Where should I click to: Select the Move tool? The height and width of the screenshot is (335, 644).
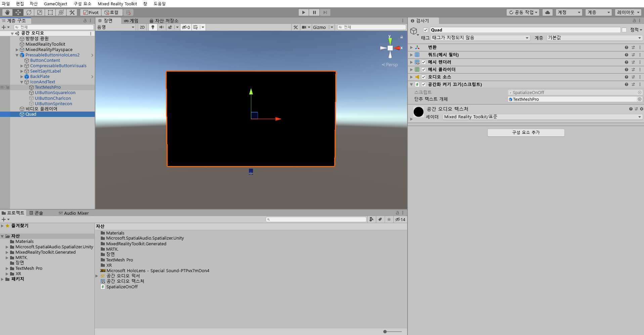click(18, 12)
